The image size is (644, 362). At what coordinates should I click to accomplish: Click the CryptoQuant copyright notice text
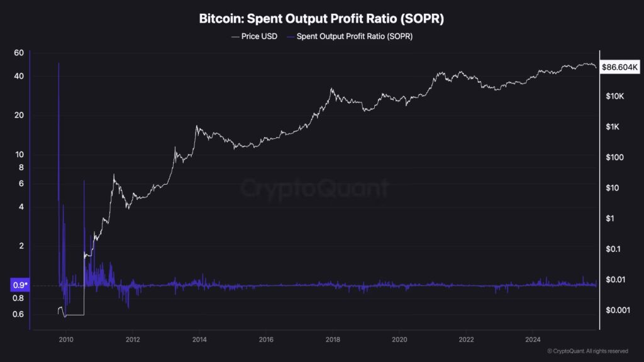(587, 351)
